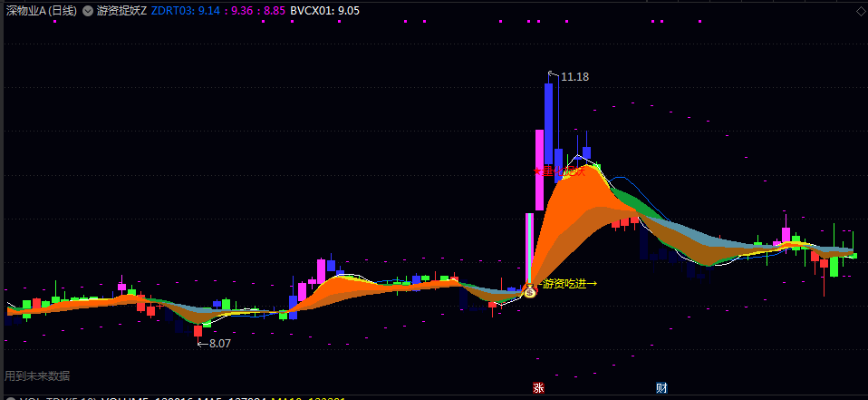Image resolution: width=868 pixels, height=400 pixels.
Task: Click the yellow 游资吃进 signal text
Action: pyautogui.click(x=569, y=284)
